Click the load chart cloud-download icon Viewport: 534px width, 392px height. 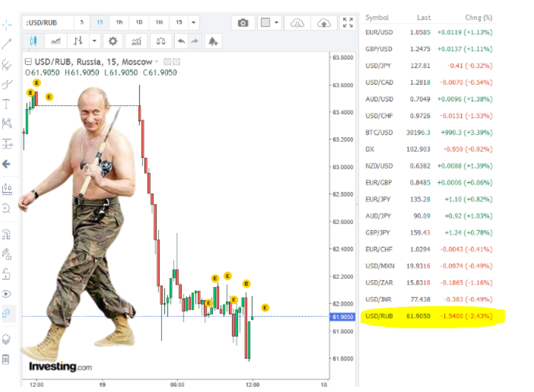[298, 23]
